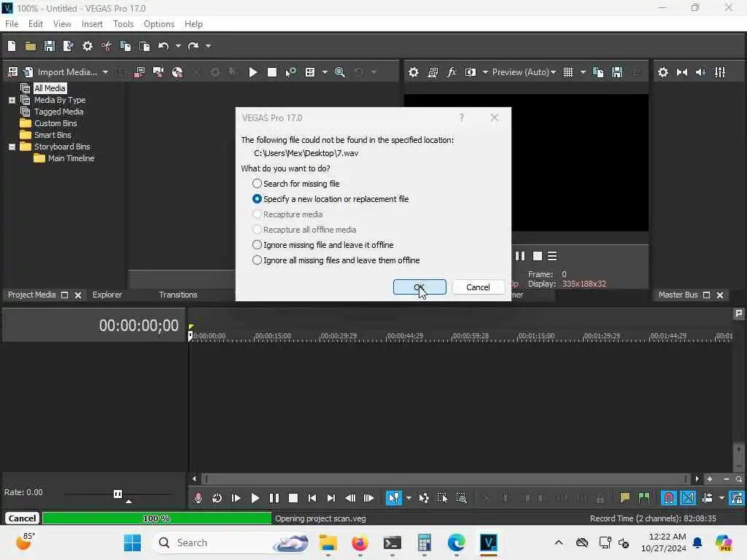Toggle automatic crossfades icon

pyautogui.click(x=688, y=498)
